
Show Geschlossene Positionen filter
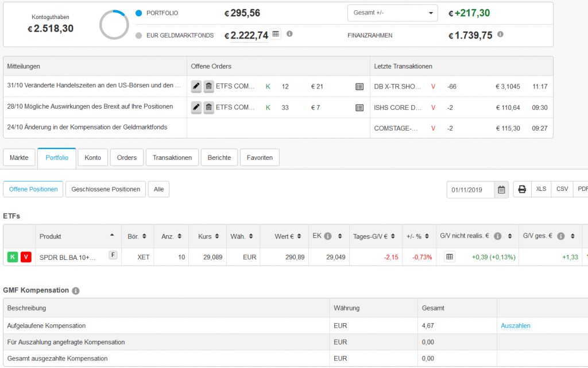pyautogui.click(x=105, y=189)
